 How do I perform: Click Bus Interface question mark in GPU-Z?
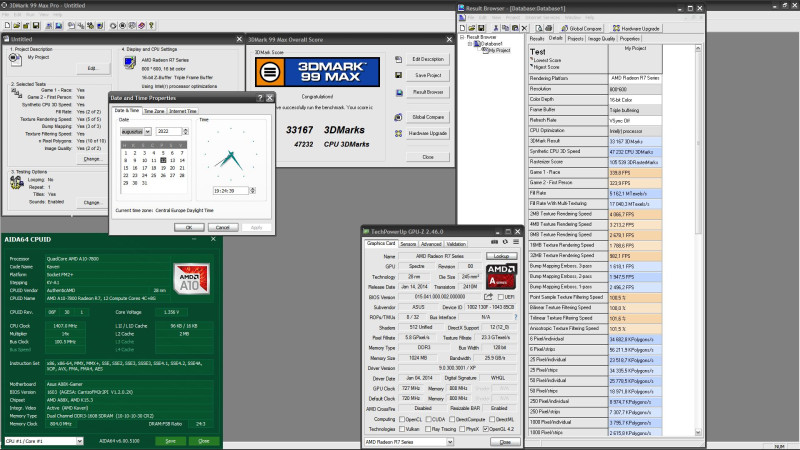516,317
